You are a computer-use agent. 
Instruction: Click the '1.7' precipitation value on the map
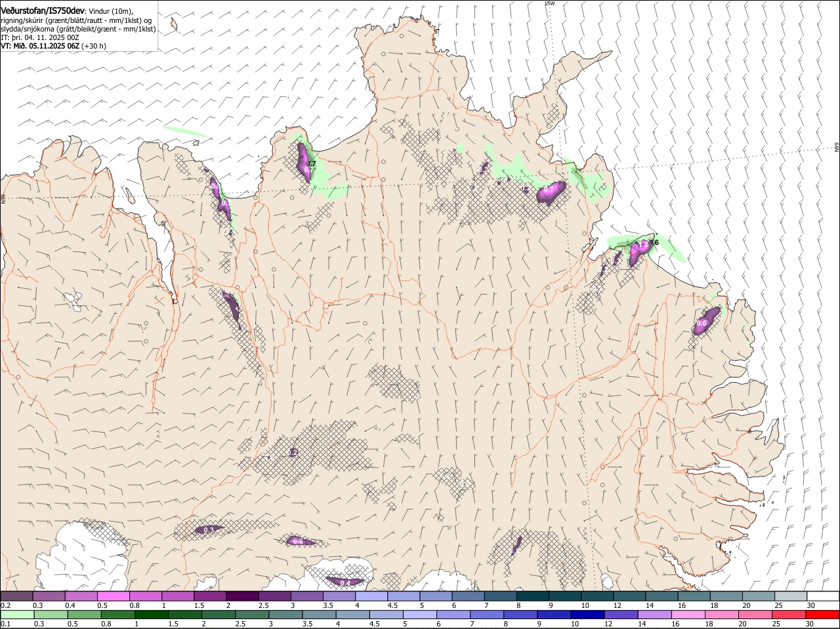(312, 164)
